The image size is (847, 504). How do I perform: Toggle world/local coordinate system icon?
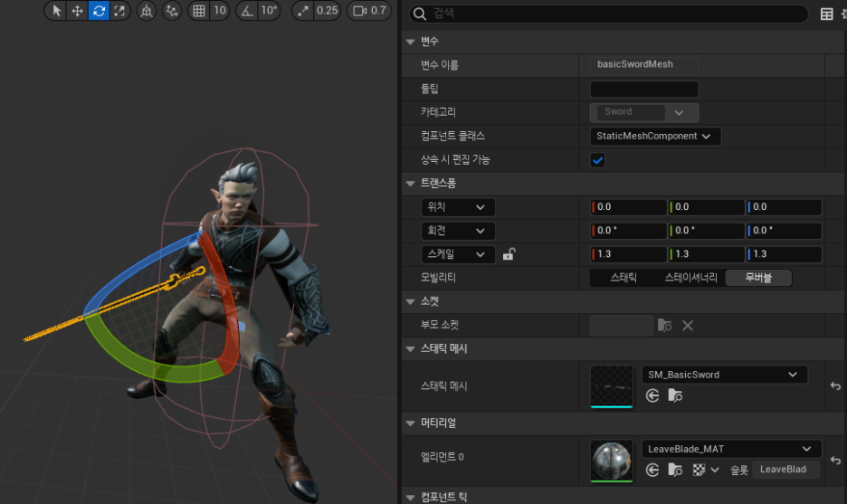click(x=147, y=11)
